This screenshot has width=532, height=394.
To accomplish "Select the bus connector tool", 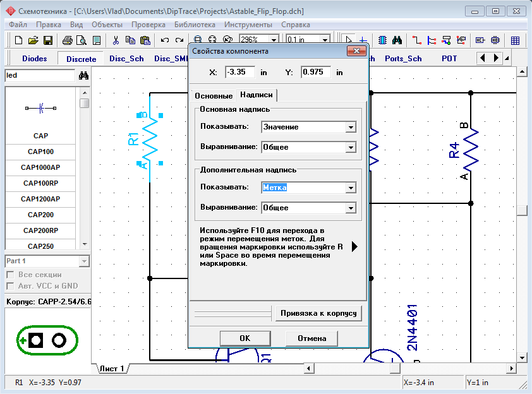I will coord(446,40).
